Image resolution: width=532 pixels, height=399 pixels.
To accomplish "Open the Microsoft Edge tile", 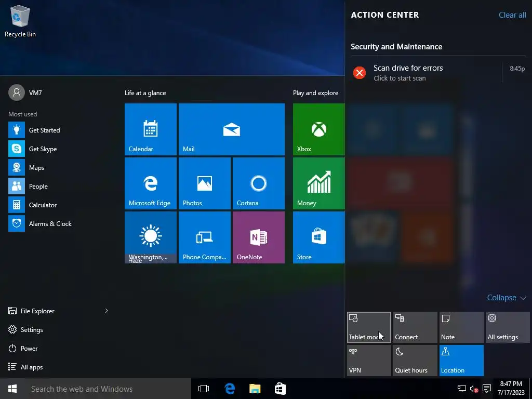I will [150, 183].
